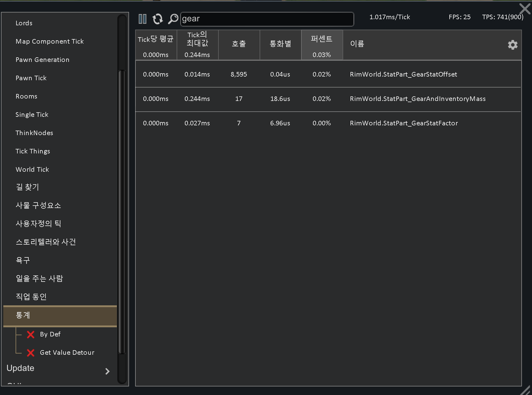Click the TPS: 741(900) readout
This screenshot has height=395, width=532.
pos(503,17)
